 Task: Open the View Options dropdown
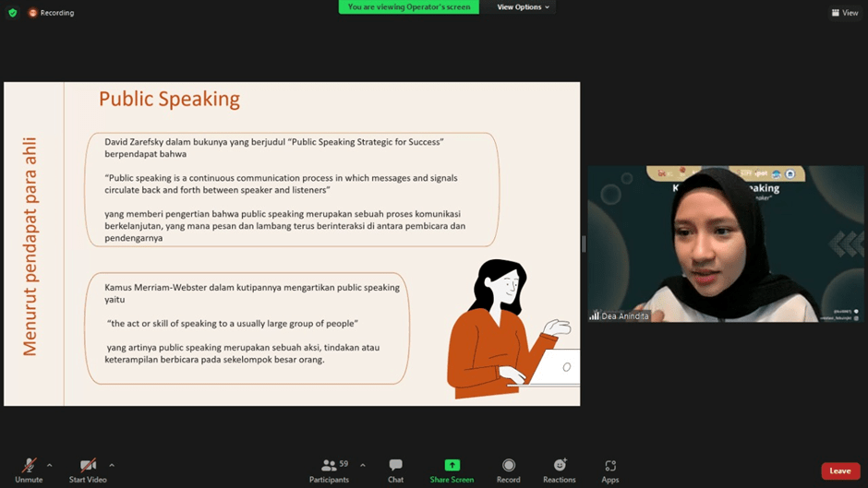[x=523, y=7]
